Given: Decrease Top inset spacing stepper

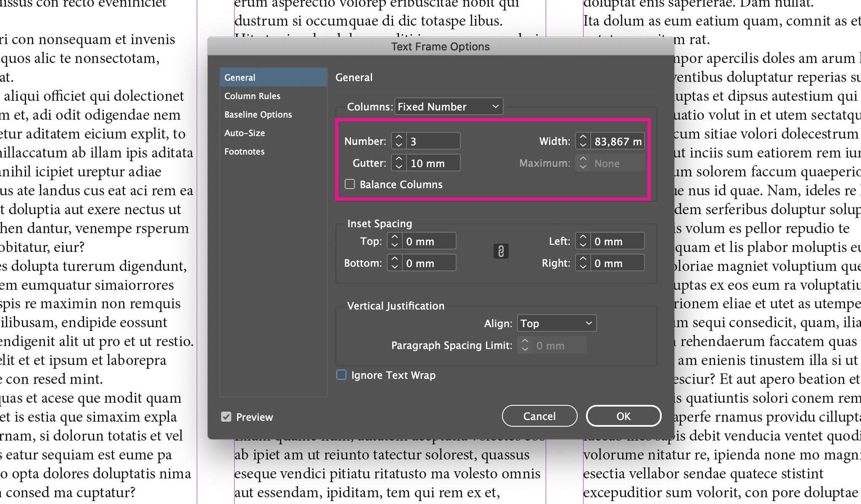Looking at the screenshot, I should [394, 245].
